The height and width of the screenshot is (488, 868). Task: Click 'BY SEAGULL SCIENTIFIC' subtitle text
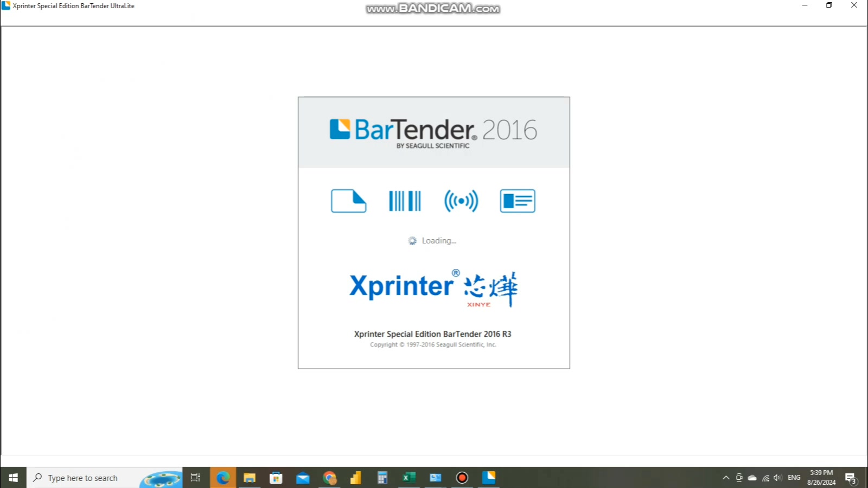coord(433,146)
